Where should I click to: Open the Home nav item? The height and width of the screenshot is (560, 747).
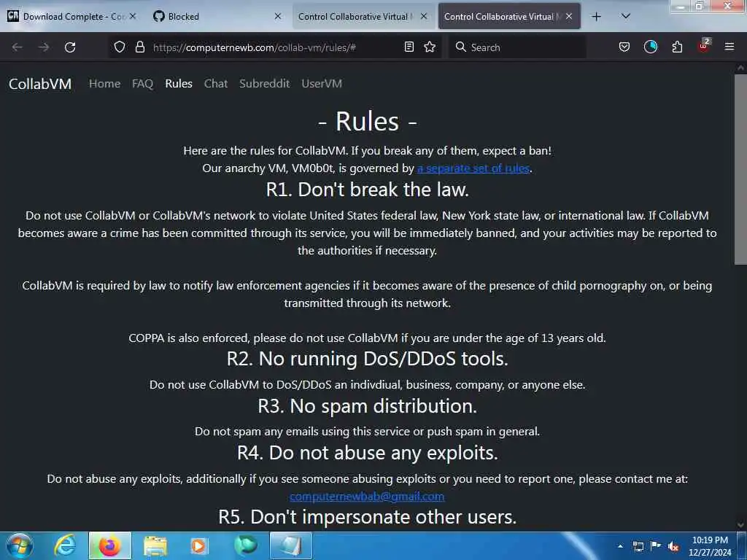pyautogui.click(x=104, y=83)
